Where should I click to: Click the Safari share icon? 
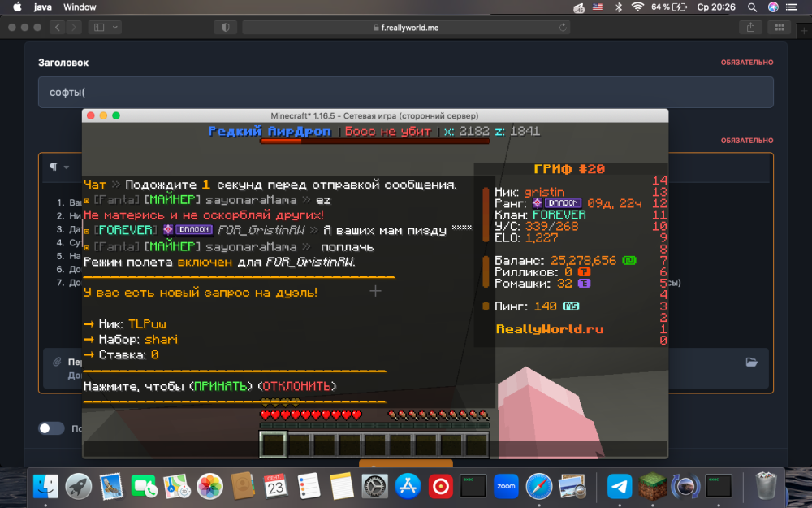coord(750,28)
